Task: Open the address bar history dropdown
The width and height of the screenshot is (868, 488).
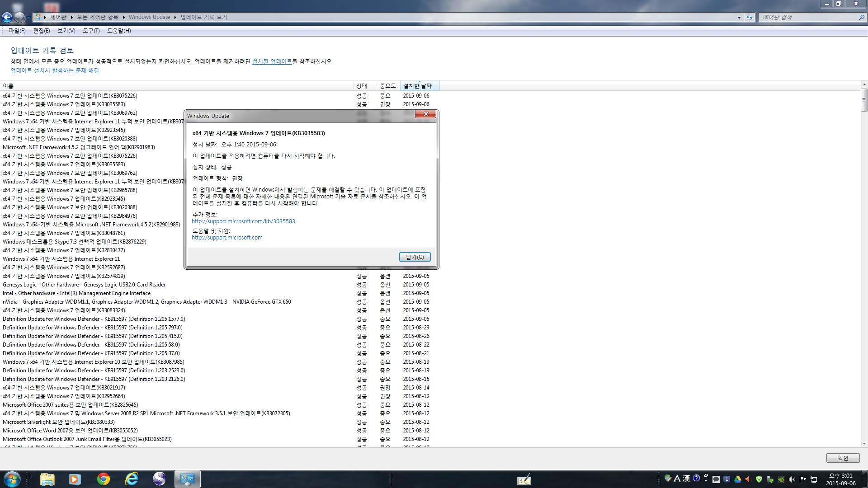Action: tap(739, 18)
